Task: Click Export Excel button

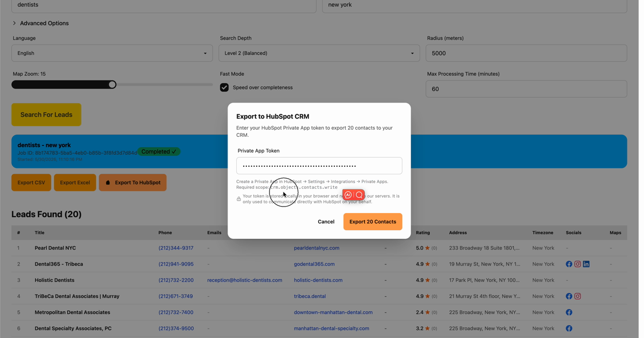Action: (x=75, y=182)
